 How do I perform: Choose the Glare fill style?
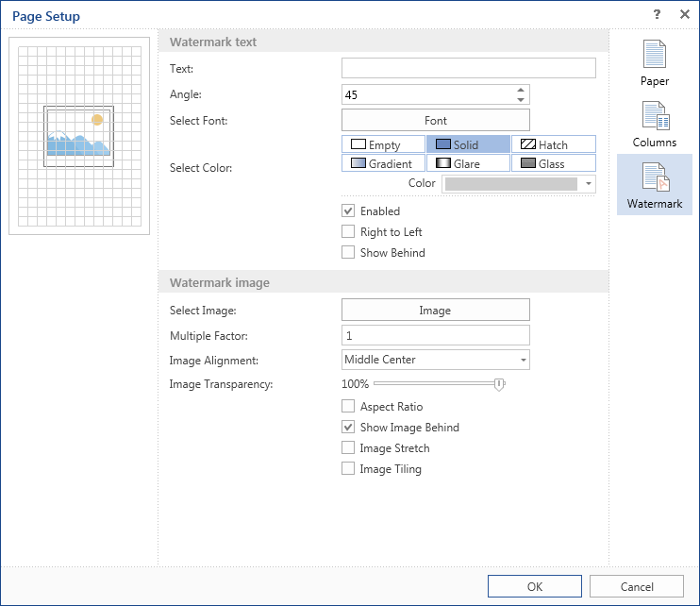tap(468, 163)
